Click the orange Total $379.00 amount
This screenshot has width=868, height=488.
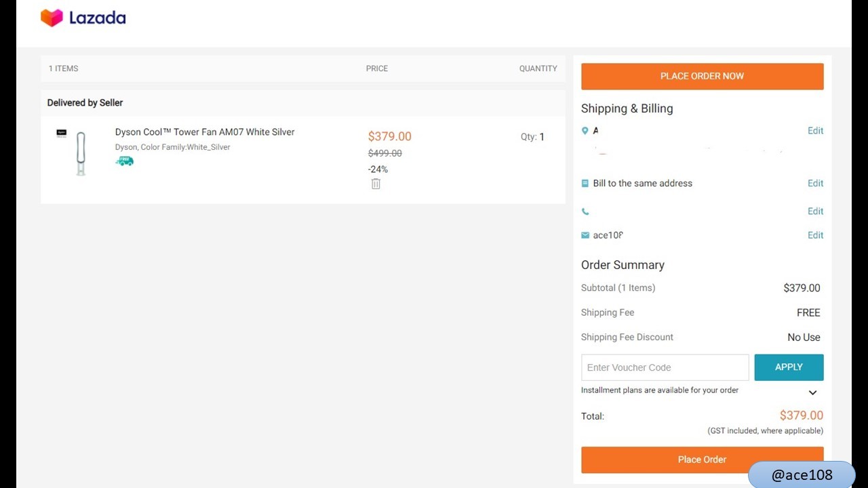[802, 415]
